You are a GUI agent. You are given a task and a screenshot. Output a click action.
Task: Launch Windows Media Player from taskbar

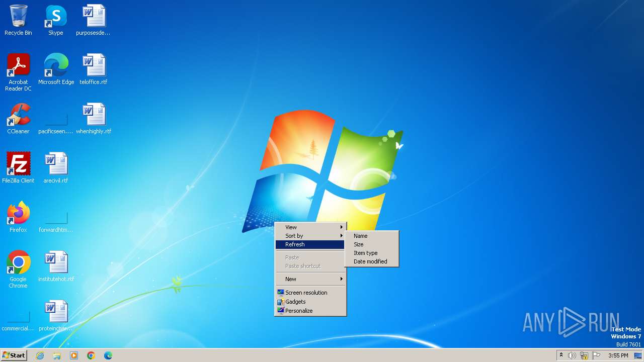coord(74,355)
